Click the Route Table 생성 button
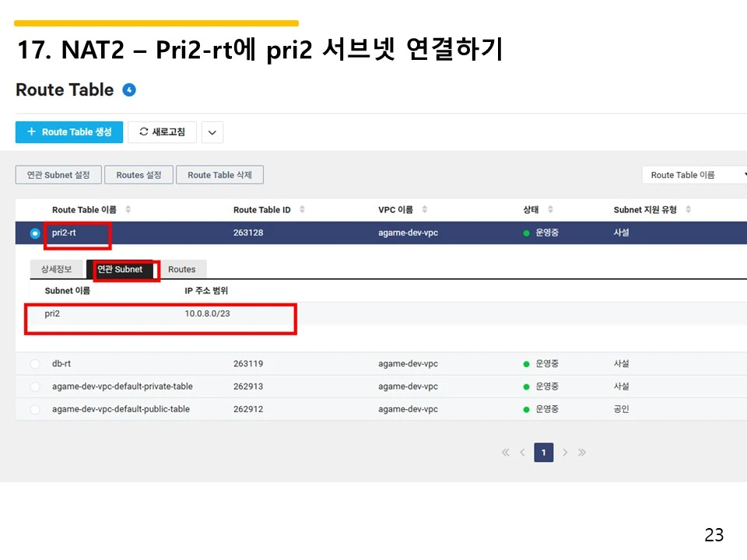 pos(68,131)
